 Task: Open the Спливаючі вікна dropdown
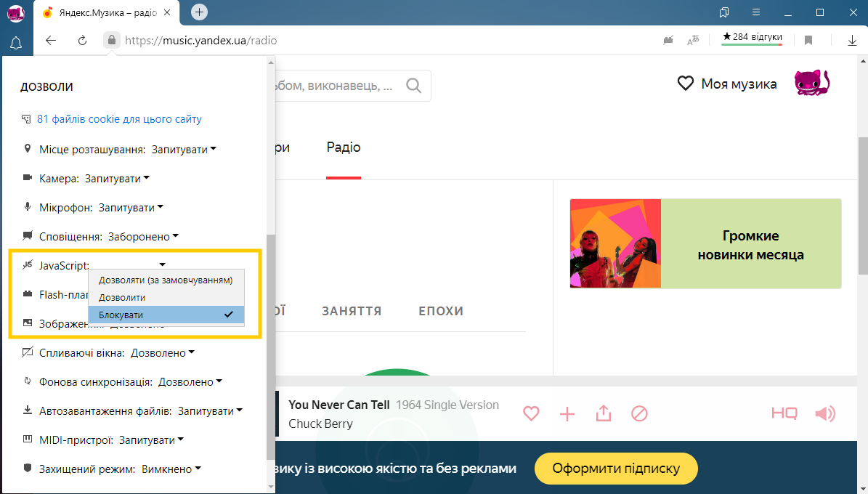click(x=163, y=353)
